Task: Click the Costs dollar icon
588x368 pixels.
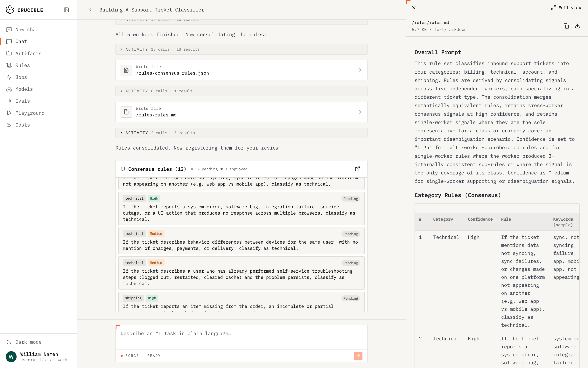Action: [x=9, y=125]
